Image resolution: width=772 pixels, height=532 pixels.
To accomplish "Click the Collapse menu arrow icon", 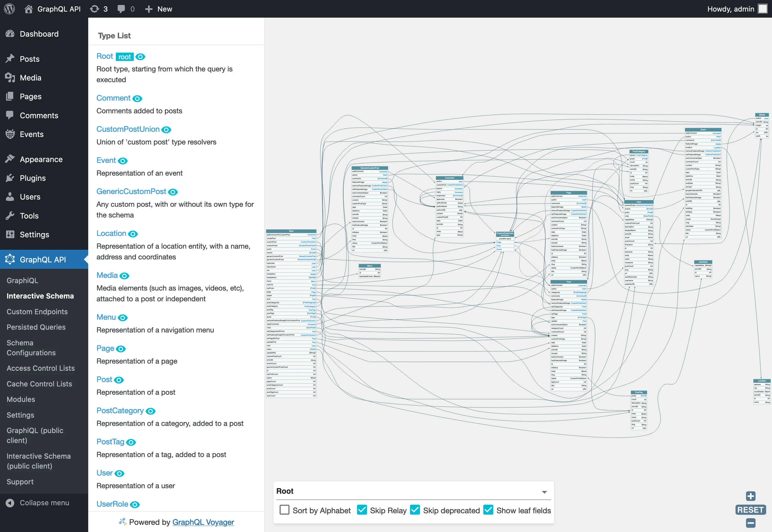I will coord(10,503).
